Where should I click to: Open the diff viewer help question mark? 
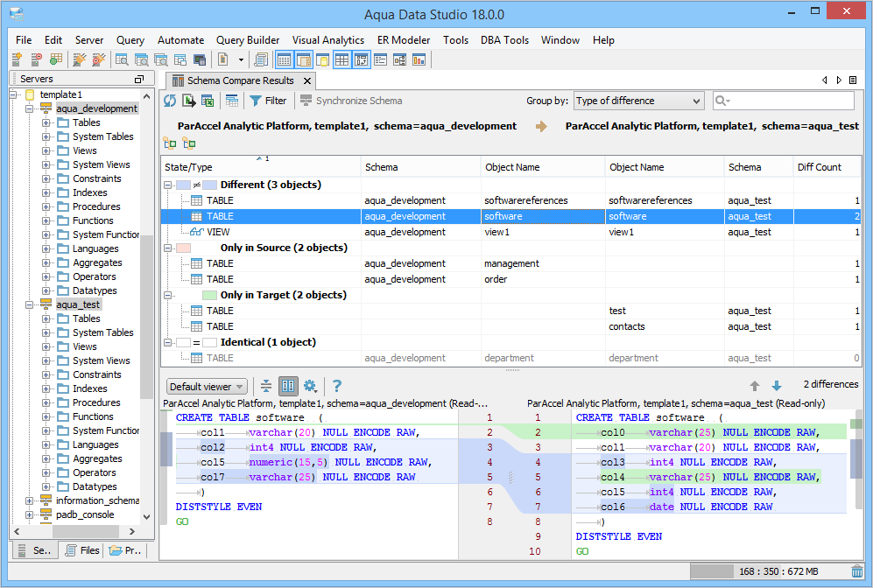point(337,386)
